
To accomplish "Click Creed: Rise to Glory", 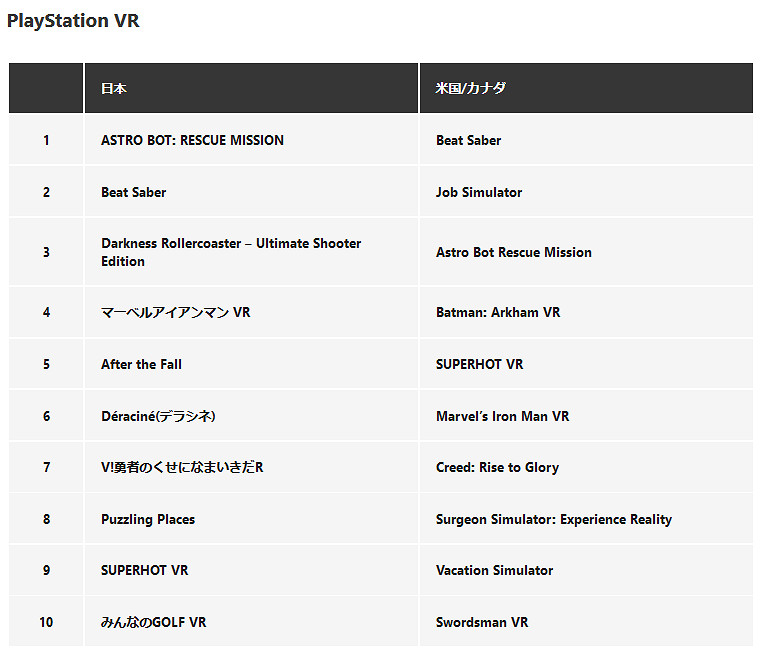I will coord(497,468).
